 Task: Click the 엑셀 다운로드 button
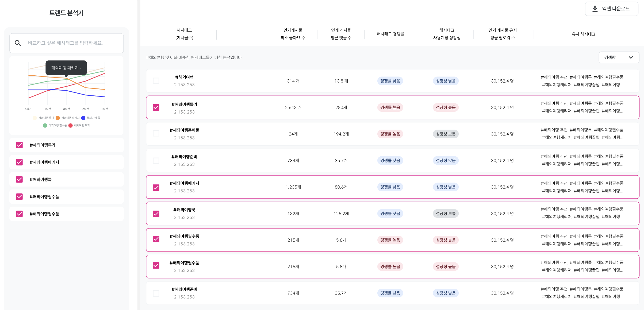611,9
